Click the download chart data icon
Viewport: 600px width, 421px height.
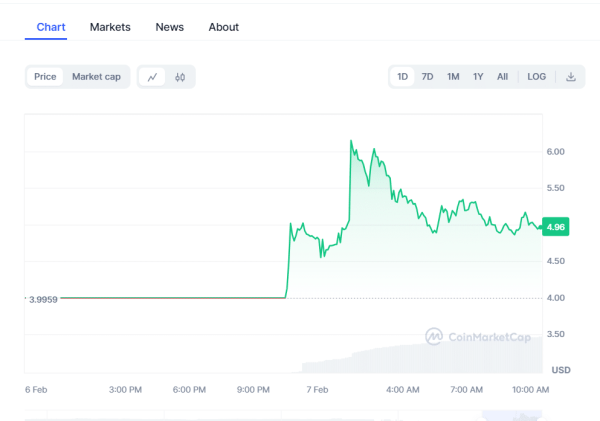pos(571,77)
